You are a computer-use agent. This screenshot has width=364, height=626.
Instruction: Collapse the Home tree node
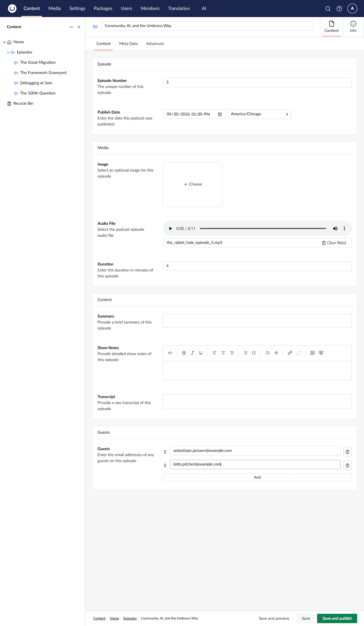(x=4, y=42)
